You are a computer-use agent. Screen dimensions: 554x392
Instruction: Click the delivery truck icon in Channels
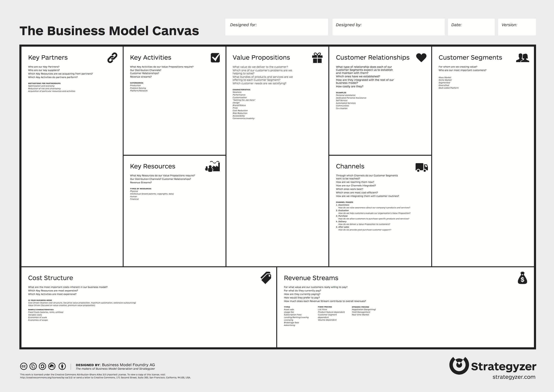tap(422, 167)
